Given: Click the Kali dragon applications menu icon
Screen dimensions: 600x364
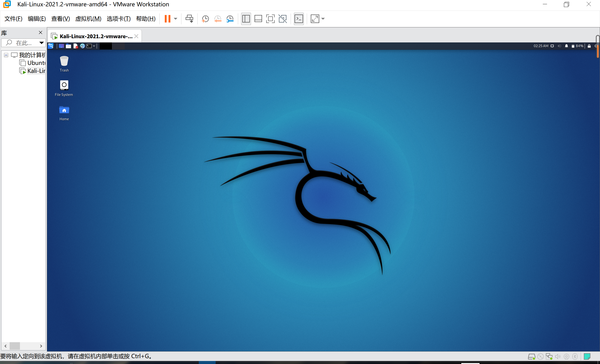Looking at the screenshot, I should [51, 46].
